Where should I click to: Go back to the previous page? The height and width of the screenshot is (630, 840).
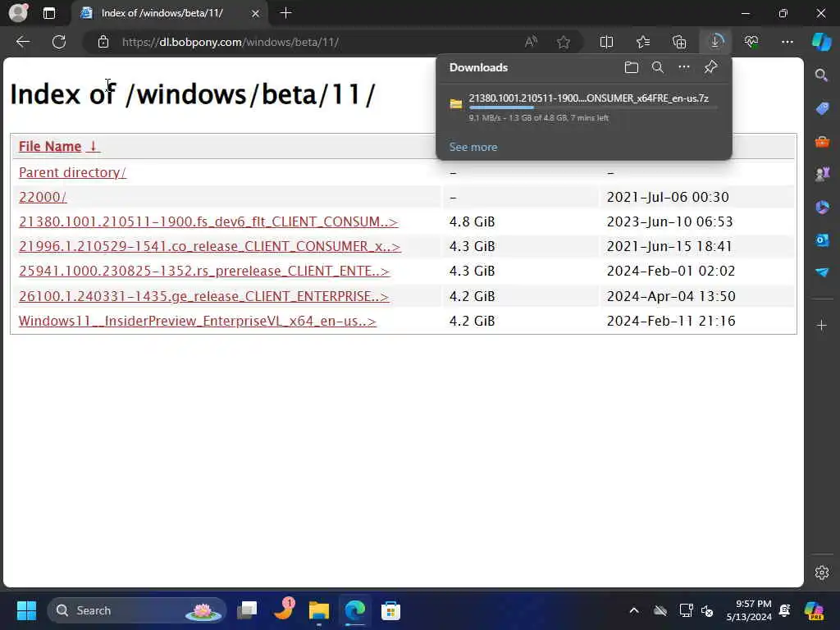(x=22, y=42)
